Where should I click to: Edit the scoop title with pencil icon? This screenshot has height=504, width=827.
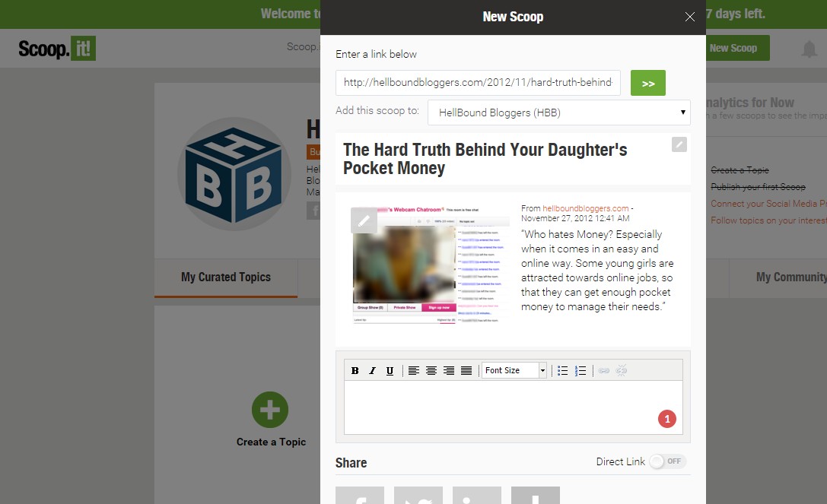pos(679,144)
